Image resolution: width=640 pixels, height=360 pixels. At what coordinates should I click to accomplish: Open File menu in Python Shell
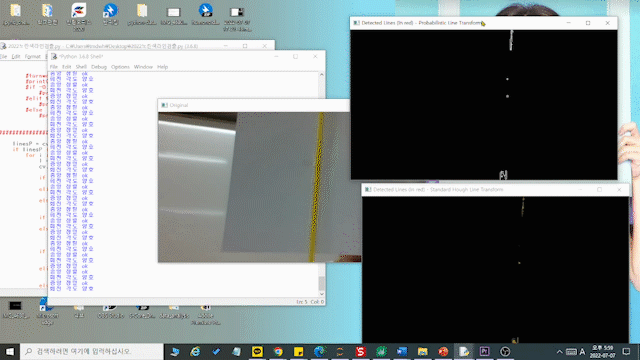point(53,67)
